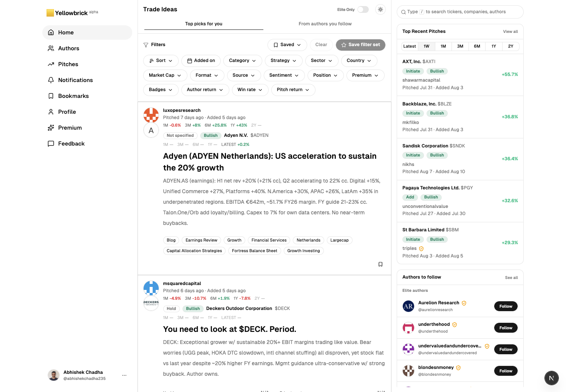Click blondesnmoney avatar

pyautogui.click(x=408, y=371)
